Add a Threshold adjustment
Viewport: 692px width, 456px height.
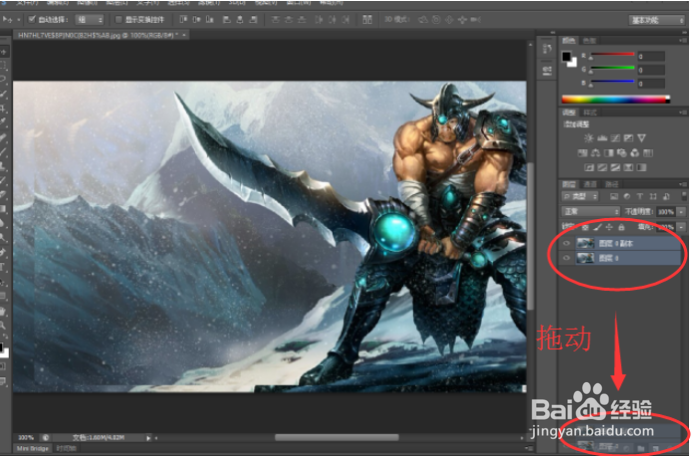[615, 167]
